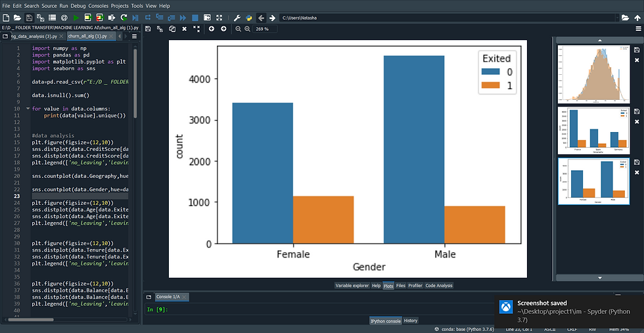
Task: Step to next debug line
Action: (x=148, y=18)
